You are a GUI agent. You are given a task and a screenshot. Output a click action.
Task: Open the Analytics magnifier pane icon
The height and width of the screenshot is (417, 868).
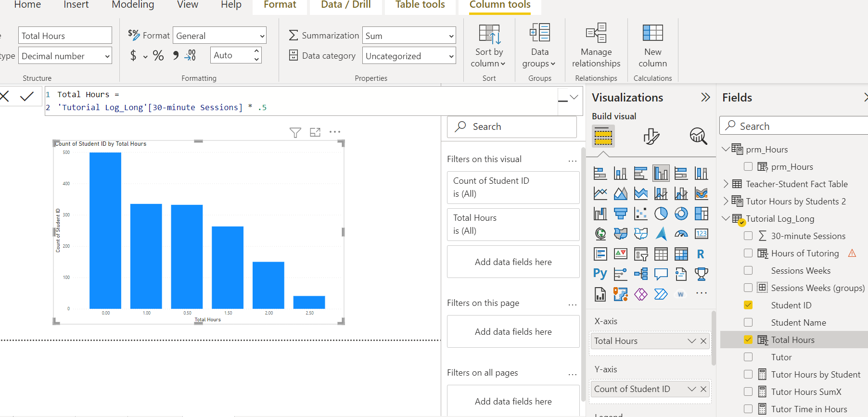point(698,137)
